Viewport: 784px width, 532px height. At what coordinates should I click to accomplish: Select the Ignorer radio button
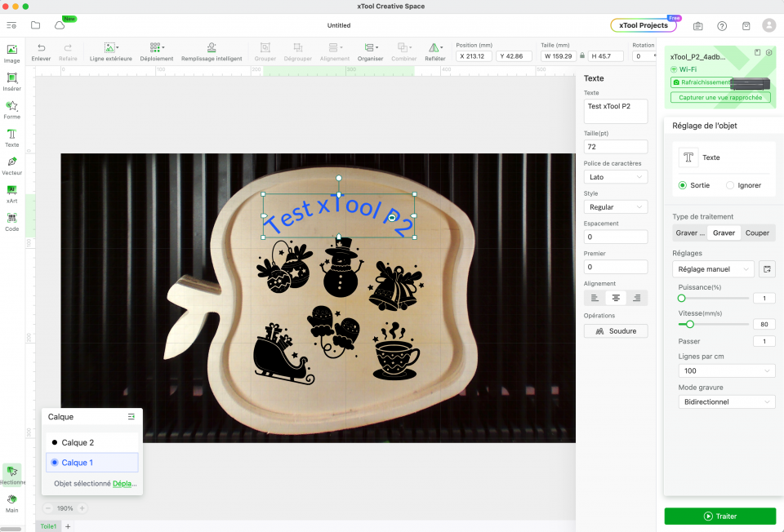[x=730, y=185]
